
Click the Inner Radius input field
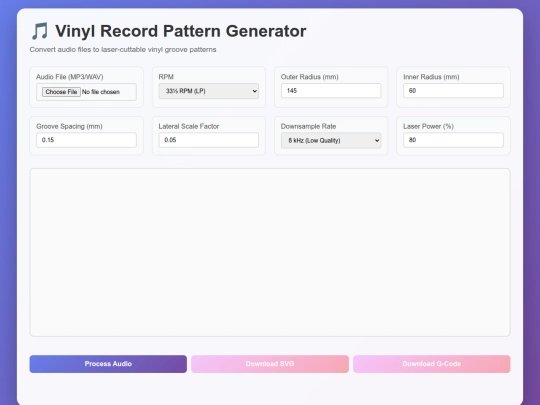click(x=453, y=91)
